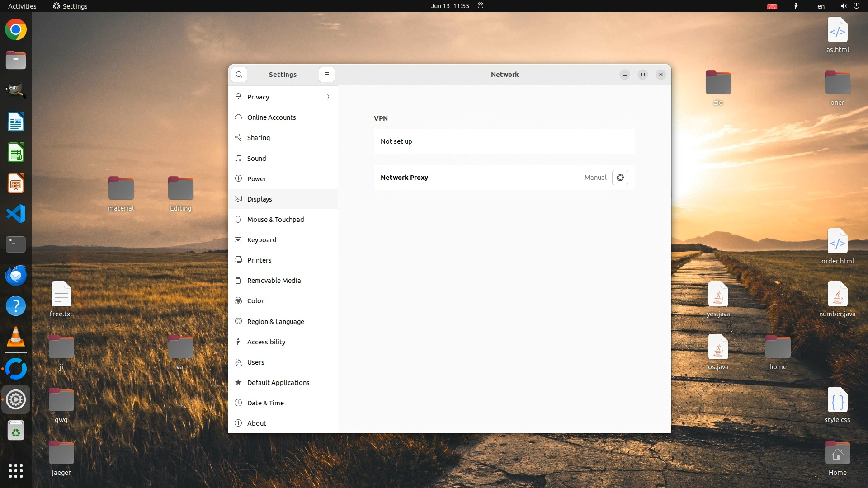The width and height of the screenshot is (868, 488).
Task: Launch Google Chrome from the dock
Action: [16, 30]
